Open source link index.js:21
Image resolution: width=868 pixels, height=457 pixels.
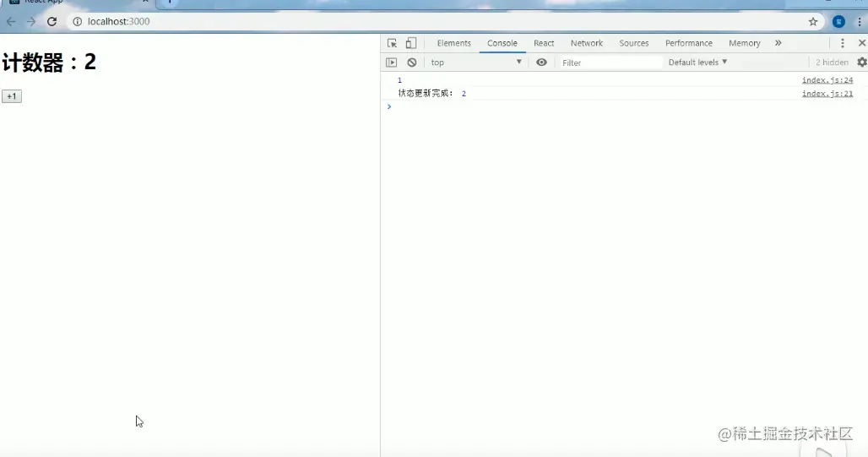click(827, 94)
